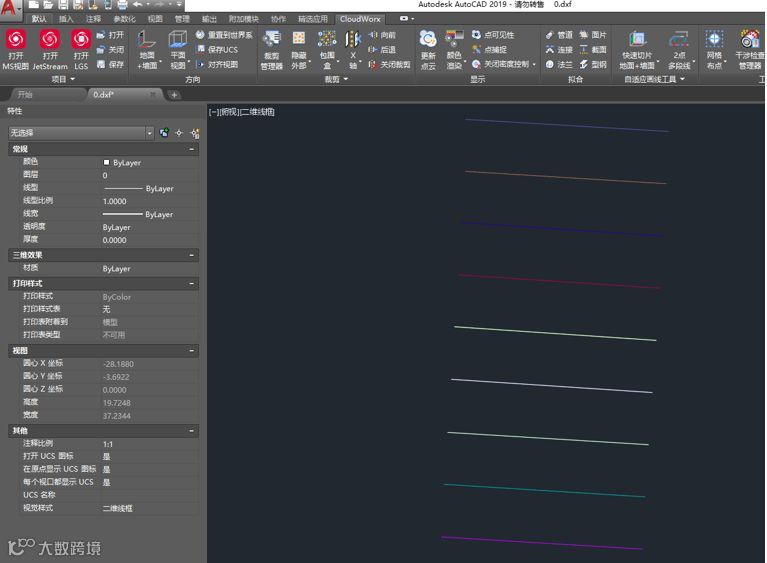The height and width of the screenshot is (563, 767).
Task: Switch to the 插入 ribbon tab
Action: click(66, 19)
